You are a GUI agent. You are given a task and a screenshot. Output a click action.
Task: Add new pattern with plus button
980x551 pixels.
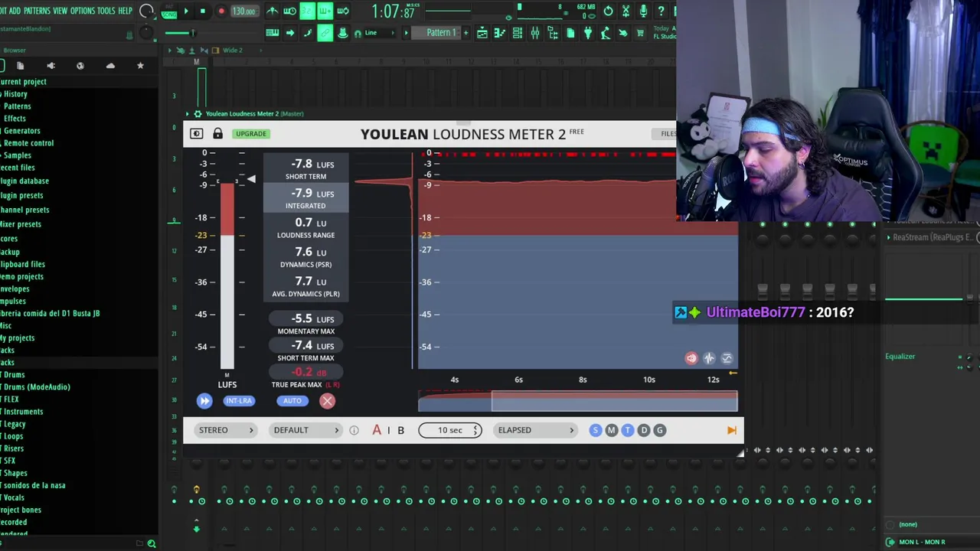tap(465, 33)
